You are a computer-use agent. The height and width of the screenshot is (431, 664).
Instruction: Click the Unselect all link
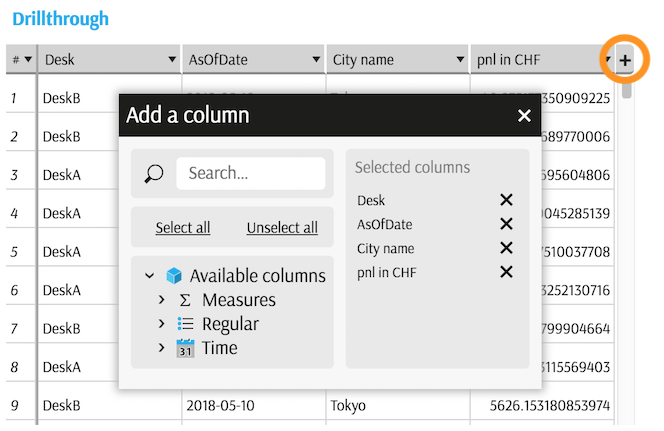(x=282, y=227)
